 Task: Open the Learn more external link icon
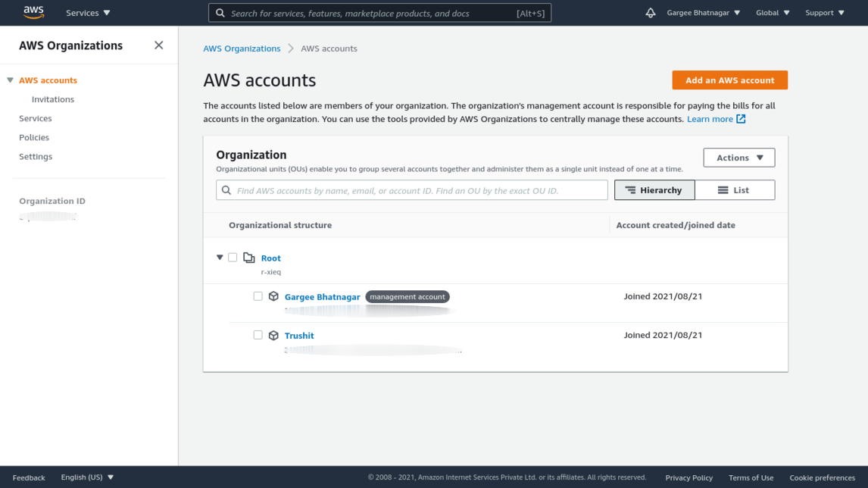pyautogui.click(x=741, y=119)
